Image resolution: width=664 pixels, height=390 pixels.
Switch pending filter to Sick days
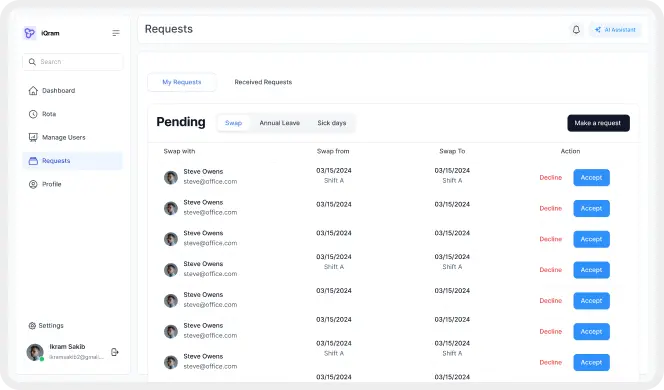click(x=332, y=123)
